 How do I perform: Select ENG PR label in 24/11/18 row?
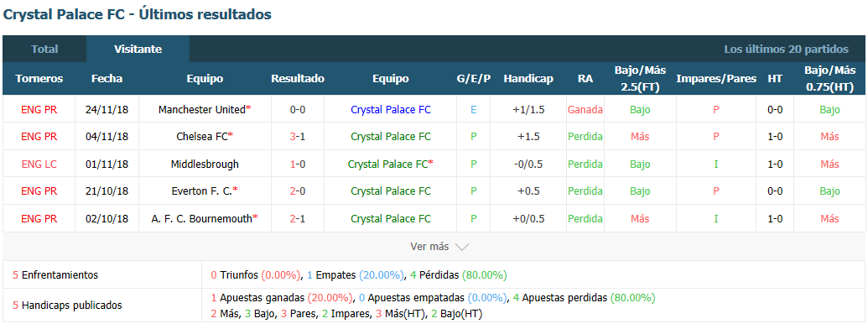click(x=39, y=110)
